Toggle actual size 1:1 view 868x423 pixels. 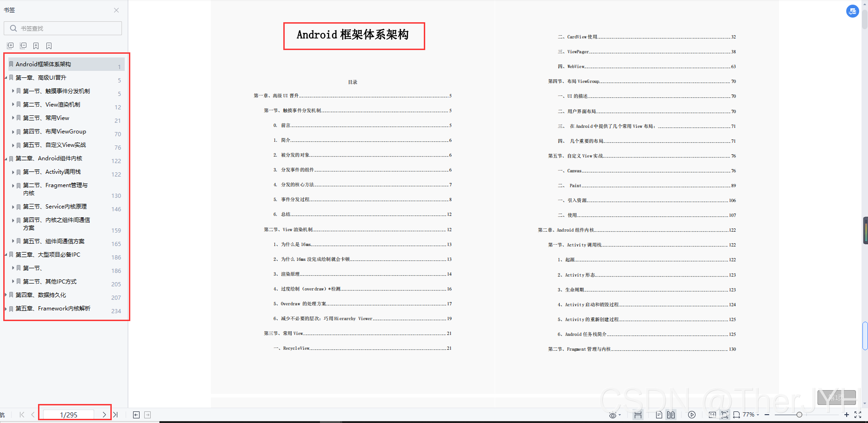(x=712, y=415)
